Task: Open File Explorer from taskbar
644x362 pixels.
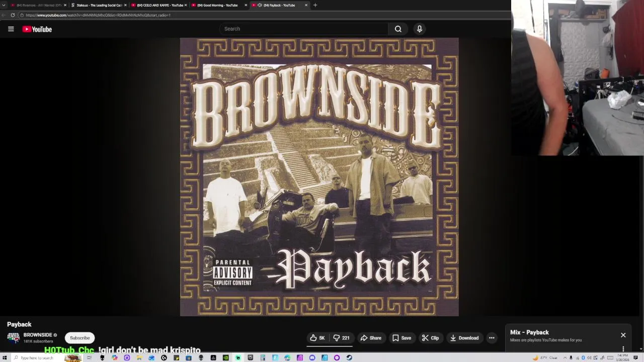Action: [139, 358]
